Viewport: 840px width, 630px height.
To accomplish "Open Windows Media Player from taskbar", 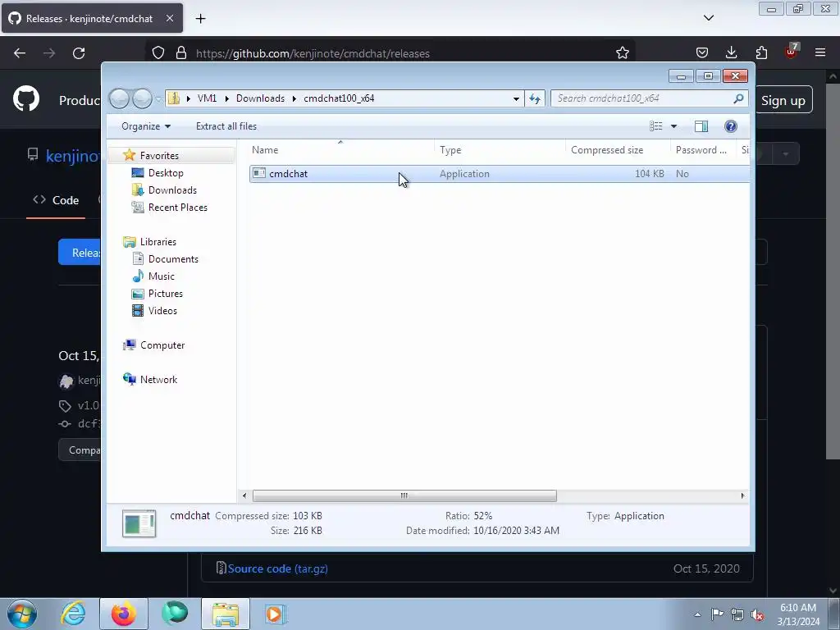I will point(276,614).
